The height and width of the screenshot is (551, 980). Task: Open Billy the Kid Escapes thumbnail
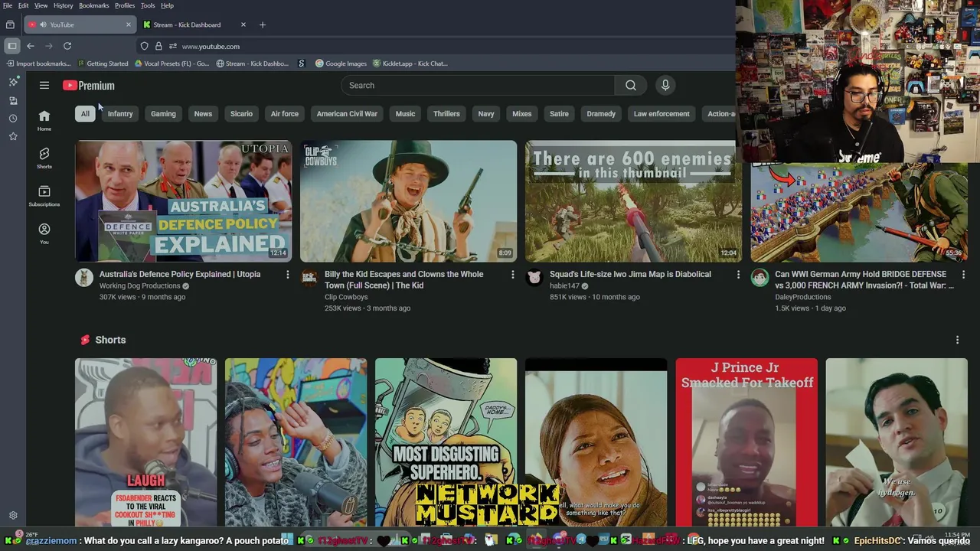pyautogui.click(x=409, y=201)
